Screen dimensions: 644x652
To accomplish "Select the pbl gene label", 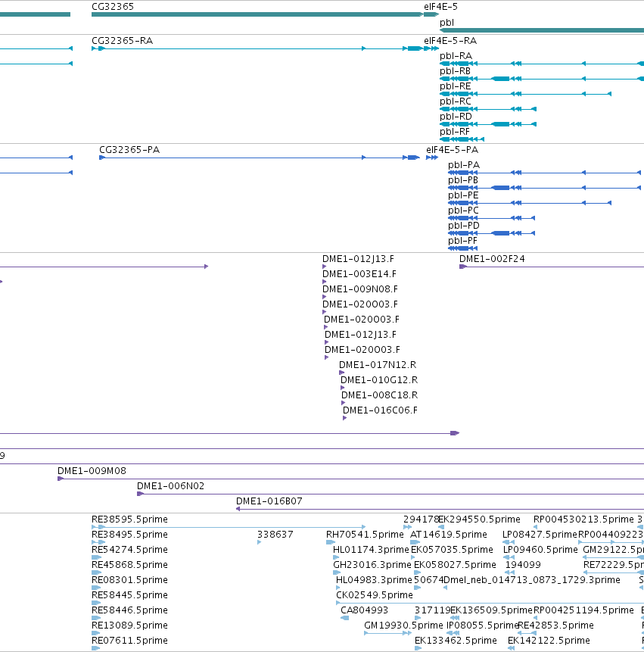I will point(446,23).
